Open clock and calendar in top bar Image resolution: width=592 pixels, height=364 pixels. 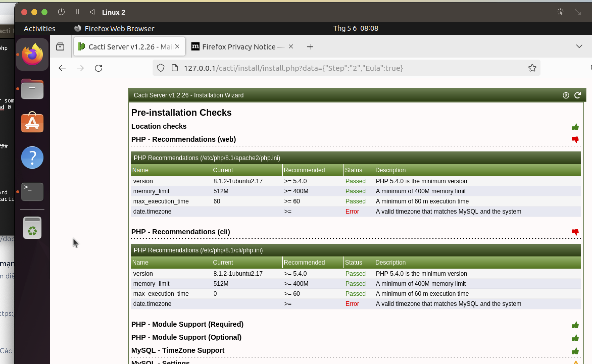(356, 28)
